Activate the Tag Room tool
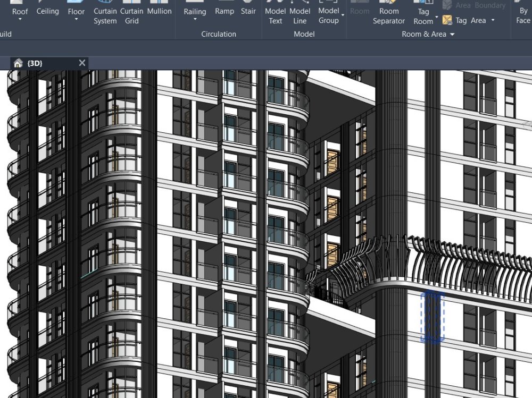The width and height of the screenshot is (532, 398). pyautogui.click(x=423, y=13)
